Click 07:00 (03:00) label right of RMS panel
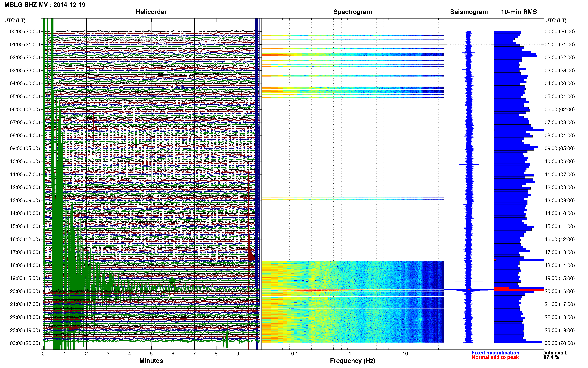 (x=560, y=122)
